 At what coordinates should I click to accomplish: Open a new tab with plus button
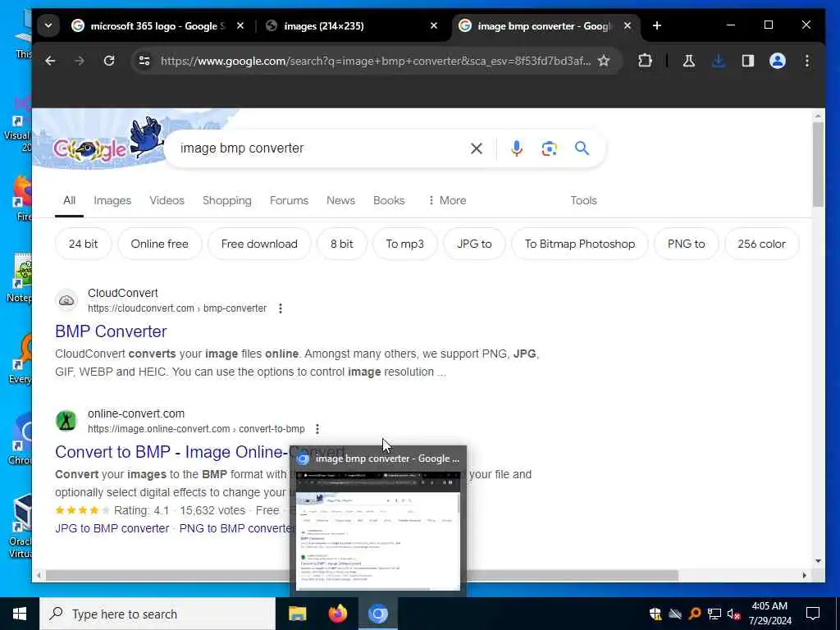click(x=657, y=25)
